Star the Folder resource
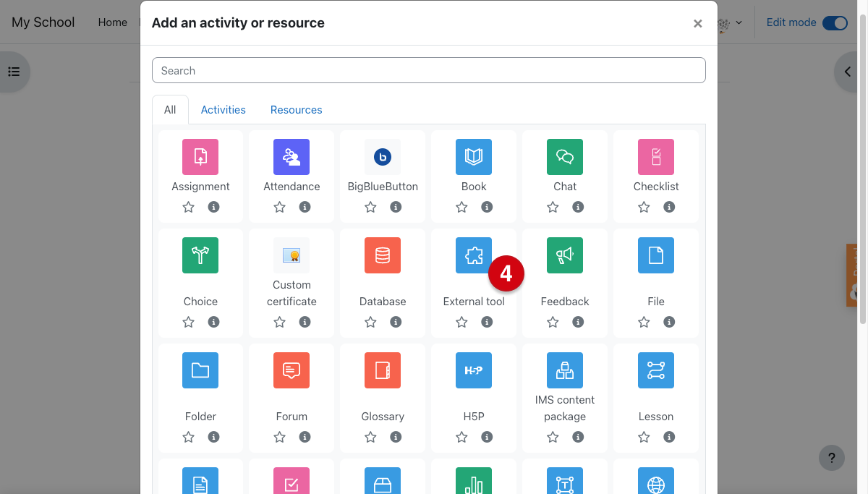868x494 pixels. [x=188, y=437]
